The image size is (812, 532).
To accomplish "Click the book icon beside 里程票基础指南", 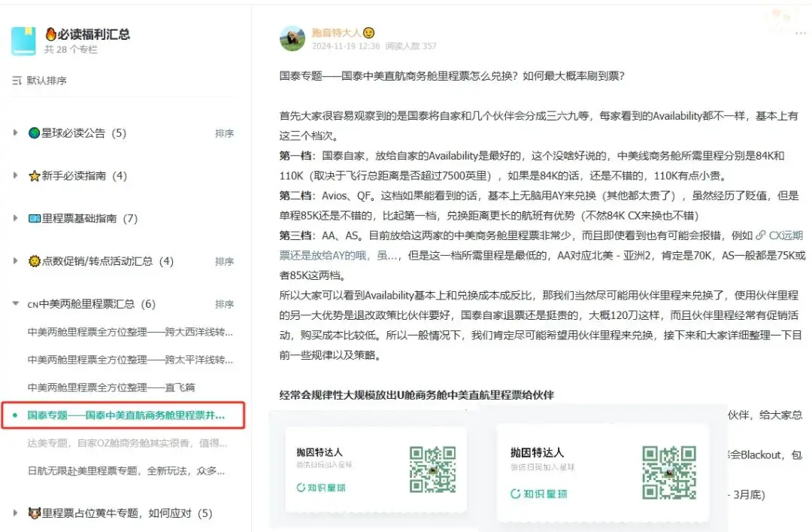I will pyautogui.click(x=34, y=219).
